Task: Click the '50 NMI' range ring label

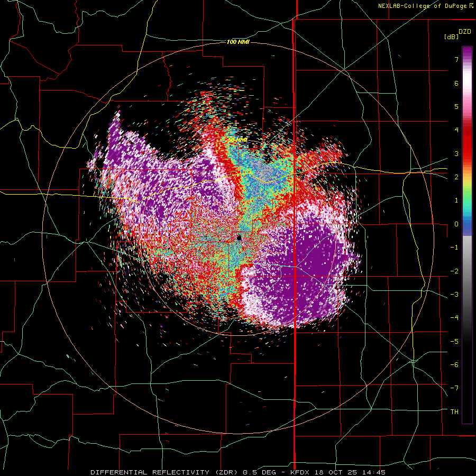Action: tap(237, 140)
